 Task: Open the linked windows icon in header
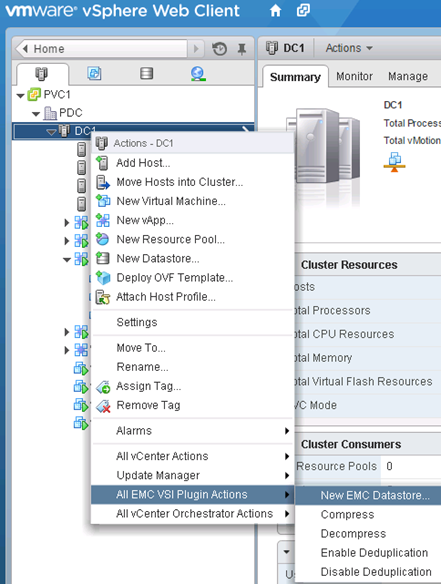pyautogui.click(x=303, y=10)
